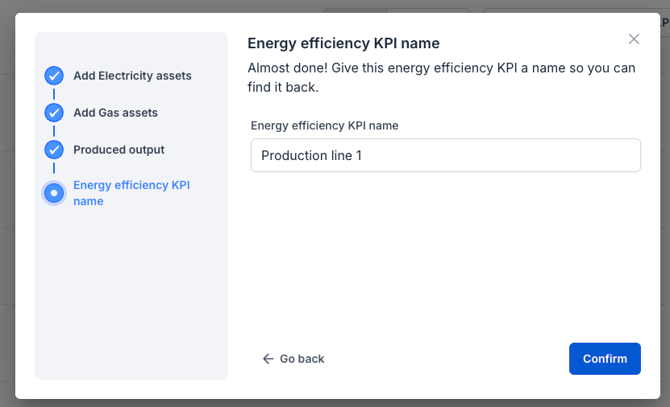
Task: Click the dimmed backdrop outside the dialog
Action: click(7, 200)
